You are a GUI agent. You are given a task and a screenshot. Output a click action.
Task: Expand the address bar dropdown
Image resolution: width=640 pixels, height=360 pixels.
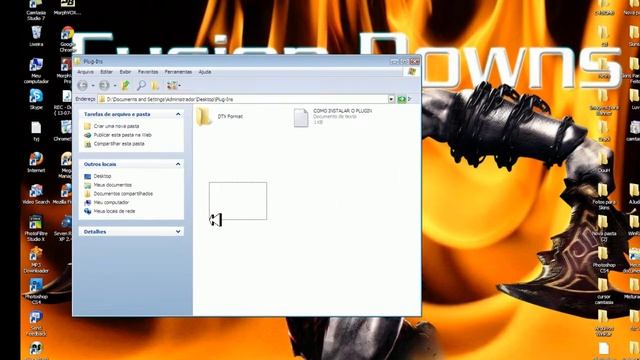(x=391, y=99)
